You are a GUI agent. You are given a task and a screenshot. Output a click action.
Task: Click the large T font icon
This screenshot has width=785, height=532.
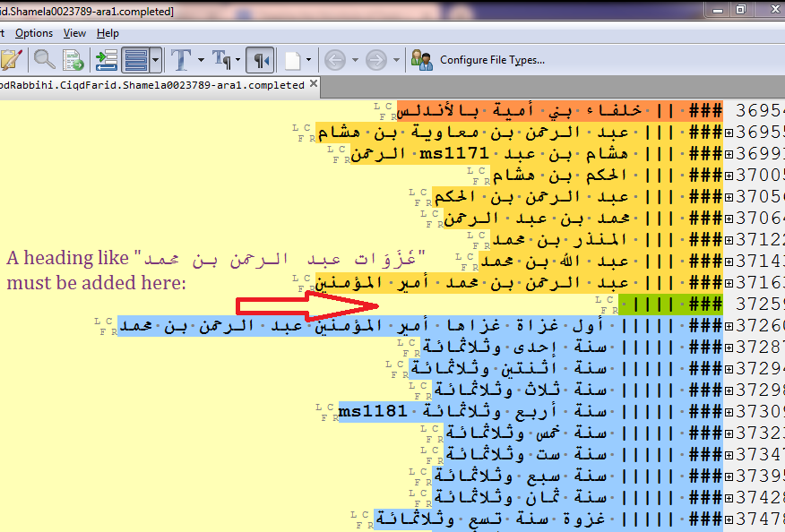(x=181, y=60)
